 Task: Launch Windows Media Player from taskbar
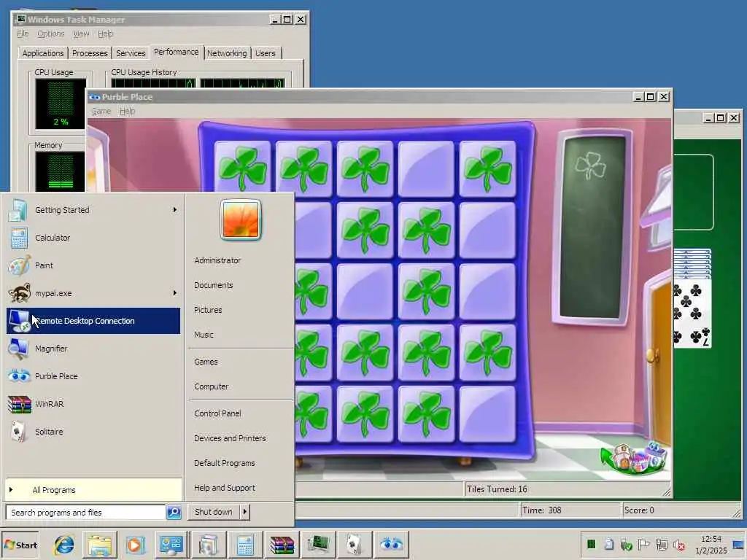[134, 545]
